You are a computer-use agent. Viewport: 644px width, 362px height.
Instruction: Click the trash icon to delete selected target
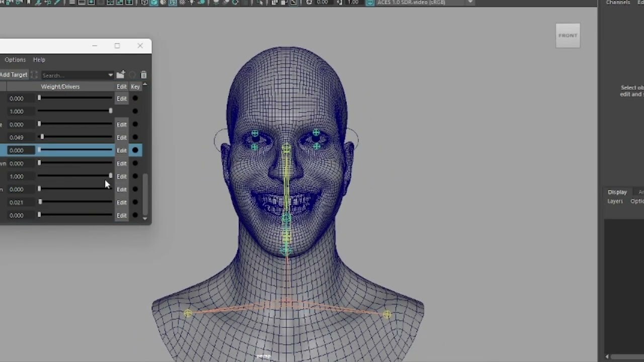(143, 75)
